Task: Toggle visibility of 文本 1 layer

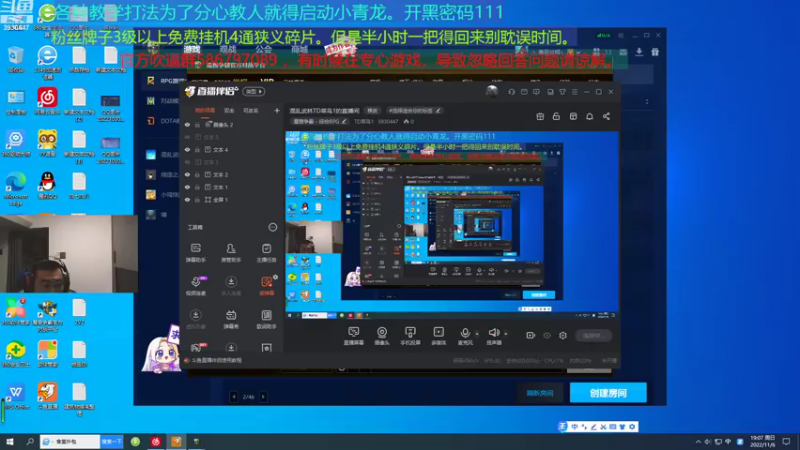Action: click(187, 187)
